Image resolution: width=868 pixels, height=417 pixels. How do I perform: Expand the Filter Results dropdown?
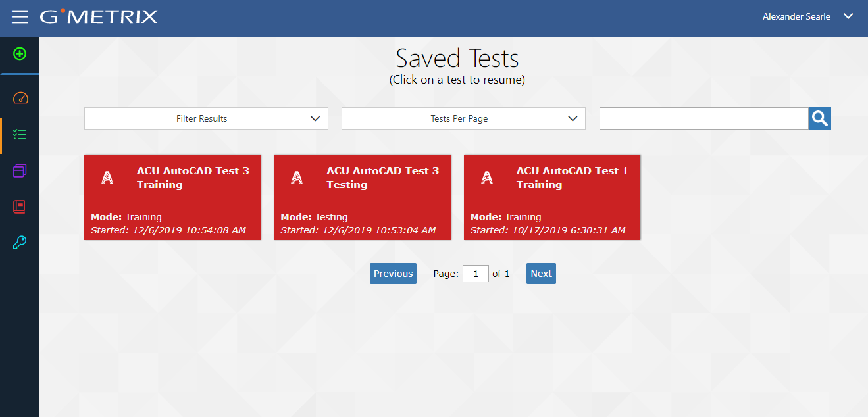point(206,118)
